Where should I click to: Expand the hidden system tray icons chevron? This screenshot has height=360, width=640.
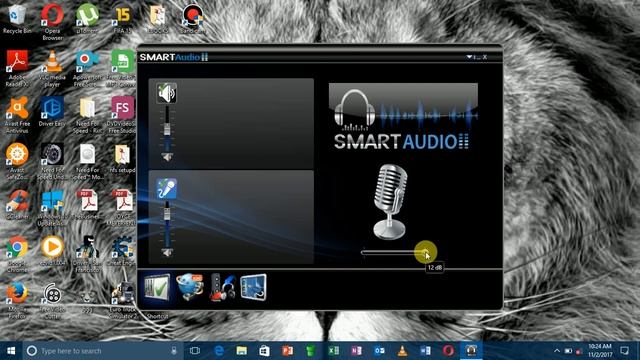557,351
